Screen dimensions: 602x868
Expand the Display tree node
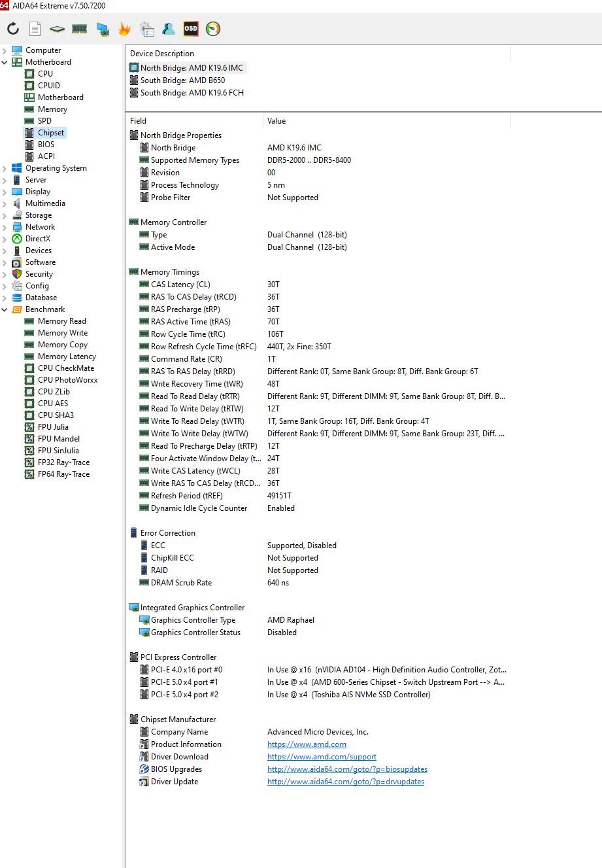click(x=5, y=192)
